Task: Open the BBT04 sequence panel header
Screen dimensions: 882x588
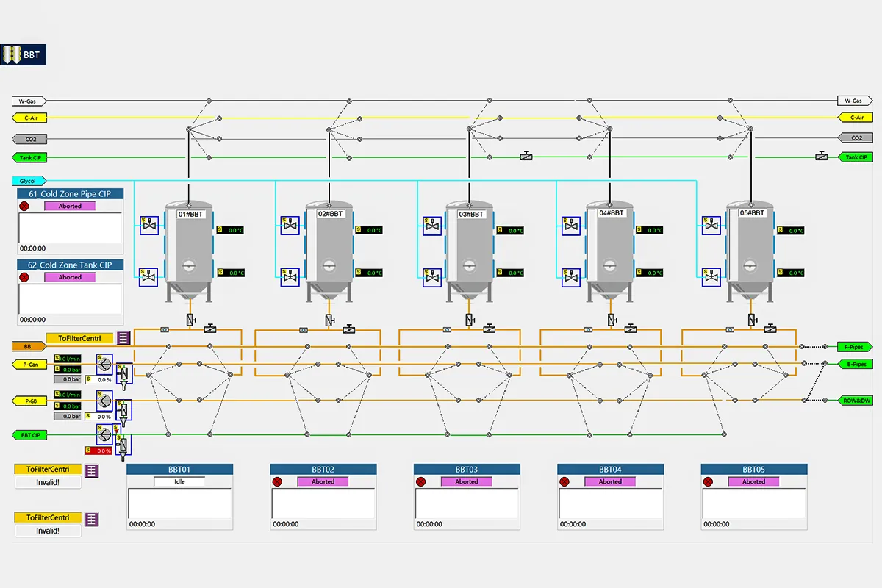Action: point(610,469)
